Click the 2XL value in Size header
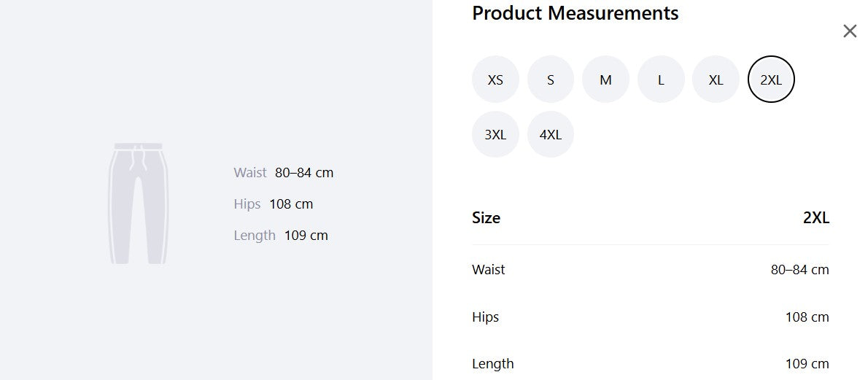This screenshot has height=380, width=868. [x=816, y=217]
